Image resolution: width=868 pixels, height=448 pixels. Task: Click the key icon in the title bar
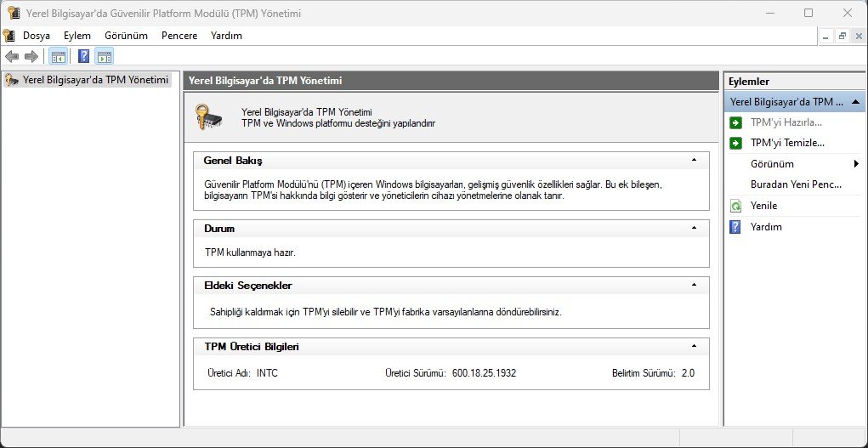tap(14, 14)
